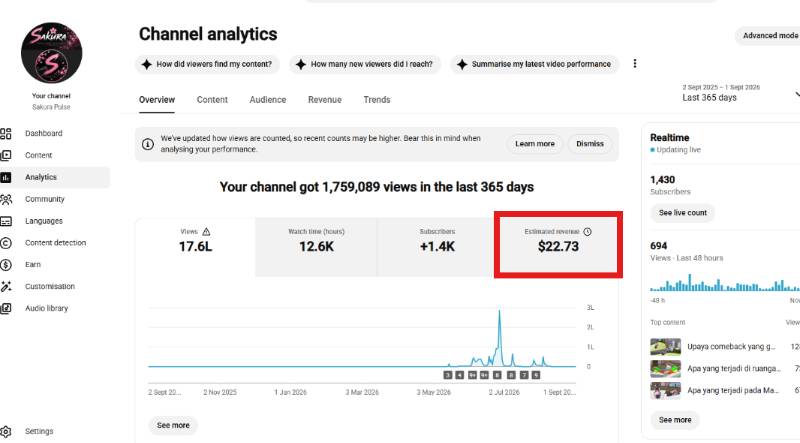
Task: Open the Community people icon
Action: tap(6, 200)
